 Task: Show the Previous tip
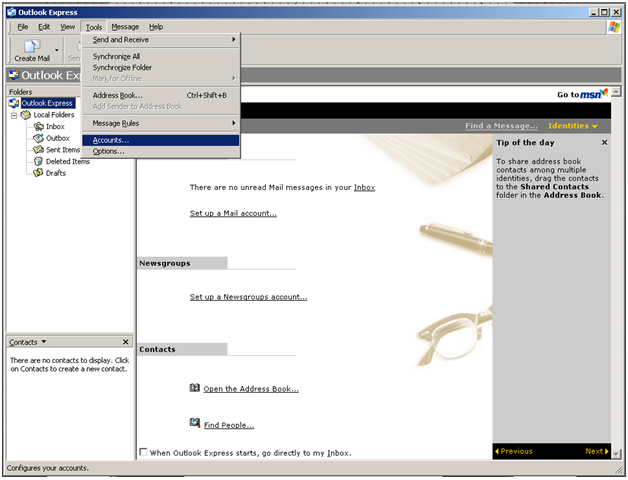[x=514, y=451]
